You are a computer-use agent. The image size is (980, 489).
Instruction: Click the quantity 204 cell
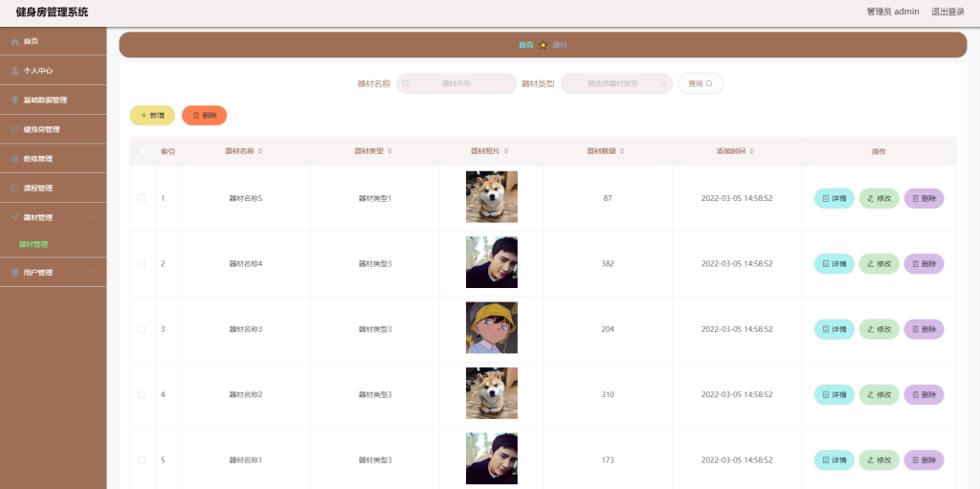[608, 329]
